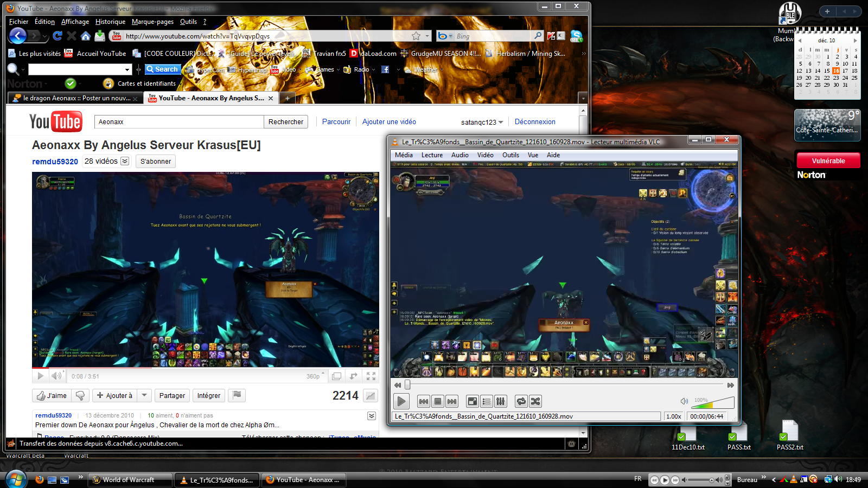The height and width of the screenshot is (488, 868).
Task: Go to the Firefox home page
Action: point(86,36)
